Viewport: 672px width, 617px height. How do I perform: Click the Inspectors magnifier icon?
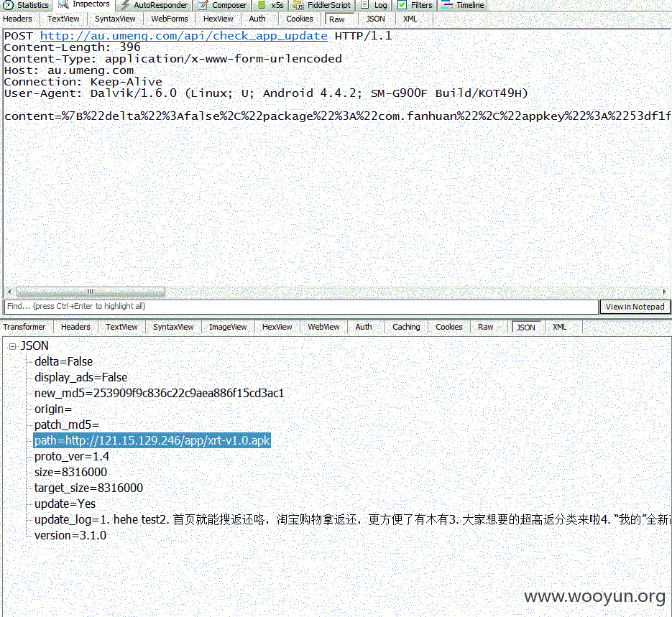63,5
